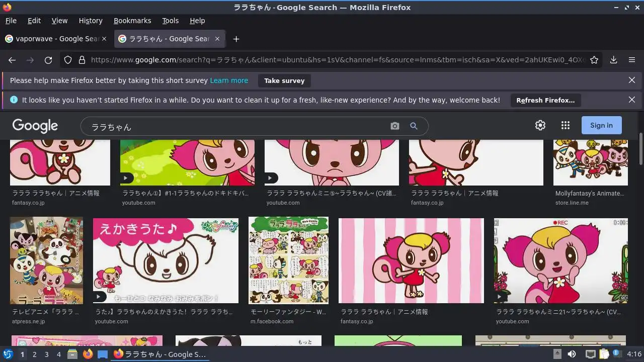Open the system start menu icon
This screenshot has width=644, height=362.
coord(8,354)
